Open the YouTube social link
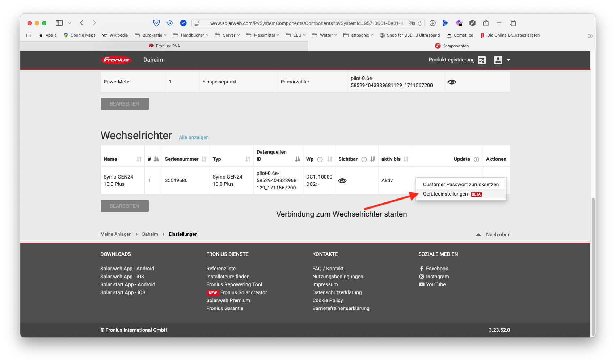The width and height of the screenshot is (616, 364). click(x=433, y=284)
